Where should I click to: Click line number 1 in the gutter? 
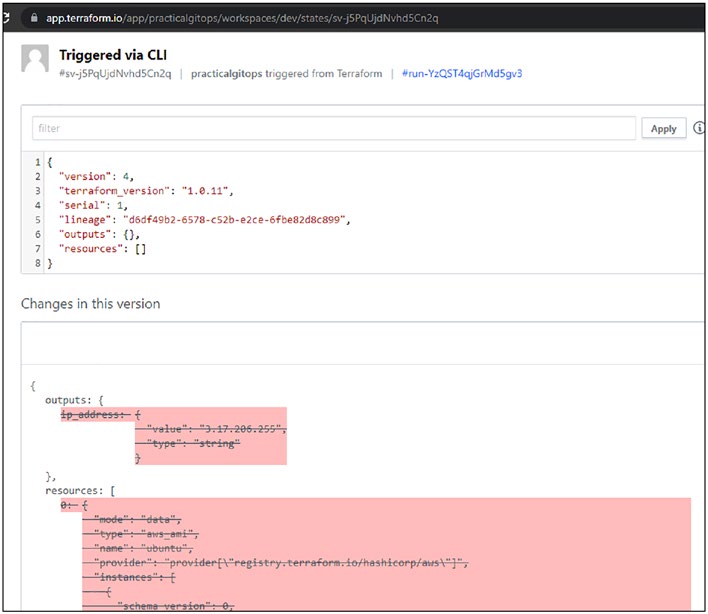[38, 162]
